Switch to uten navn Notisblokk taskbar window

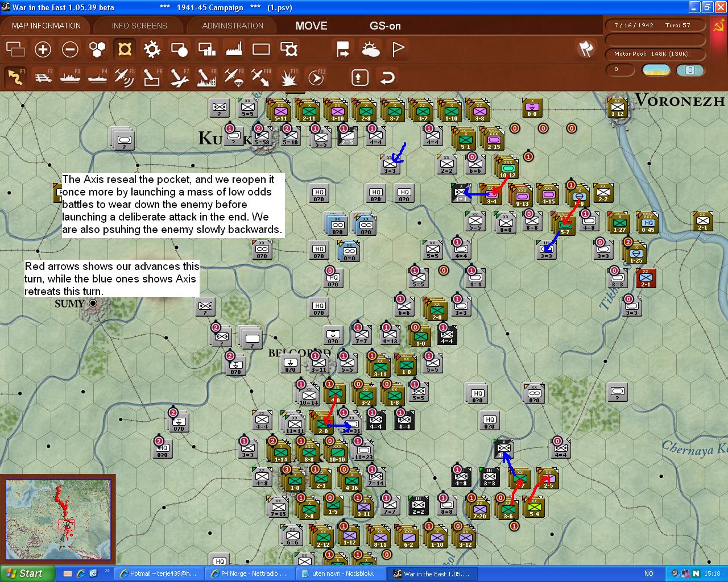tap(340, 573)
